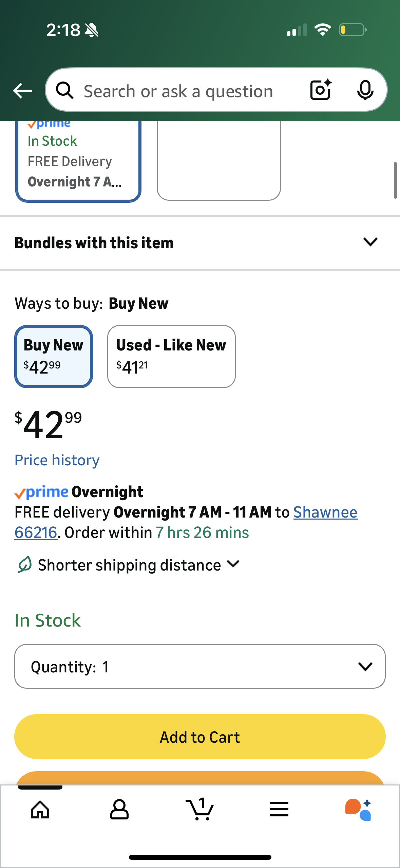Go to Home tab icon
400x868 pixels.
click(40, 810)
